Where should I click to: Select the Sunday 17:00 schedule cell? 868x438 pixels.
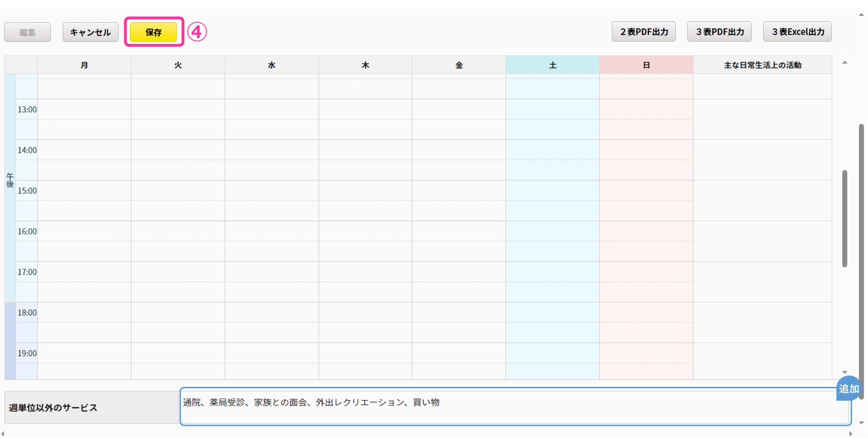pos(646,272)
